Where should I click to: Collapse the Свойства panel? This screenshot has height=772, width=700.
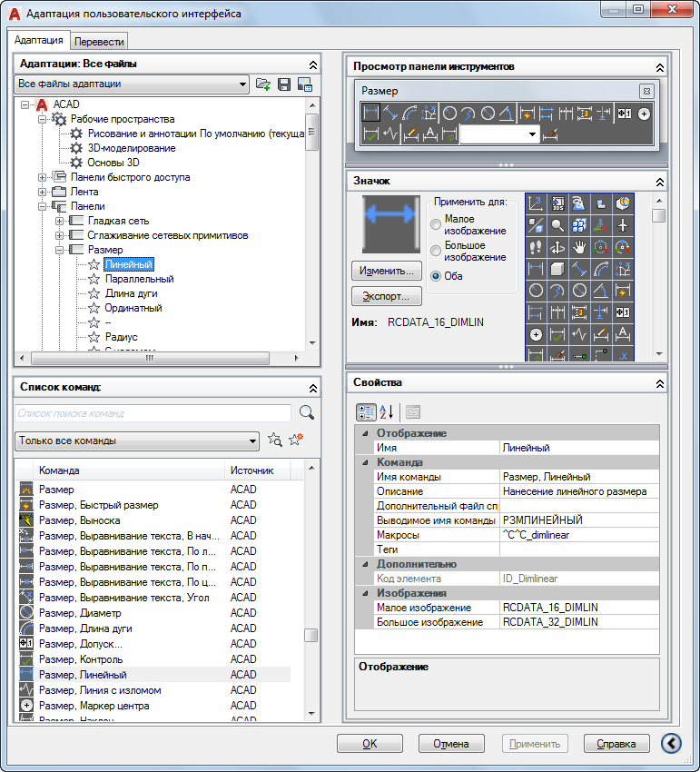tap(660, 383)
